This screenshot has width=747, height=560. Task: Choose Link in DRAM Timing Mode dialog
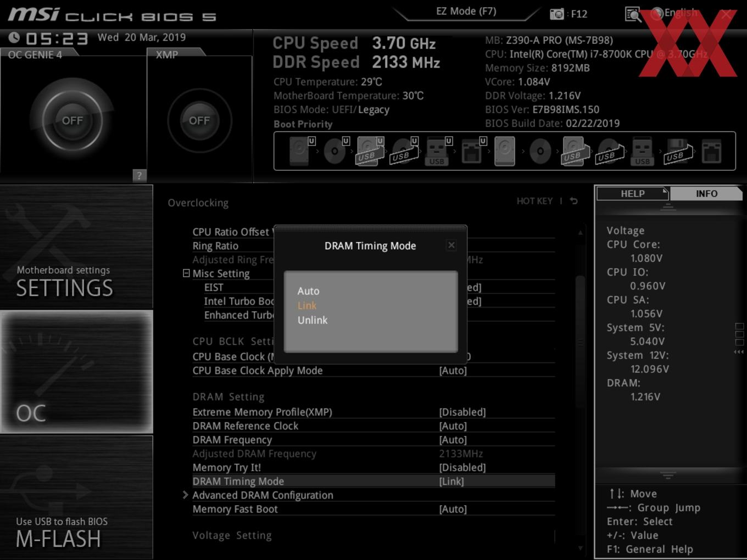[307, 306]
